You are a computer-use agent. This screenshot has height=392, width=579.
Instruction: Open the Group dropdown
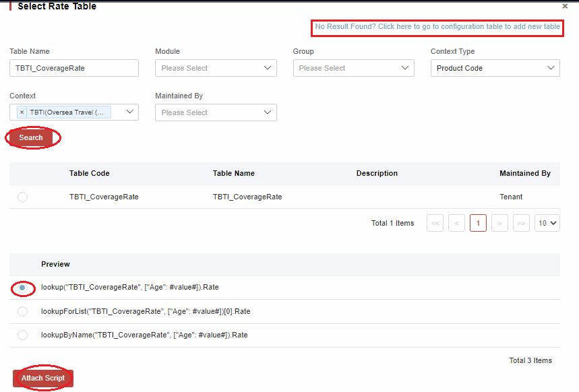tap(354, 68)
